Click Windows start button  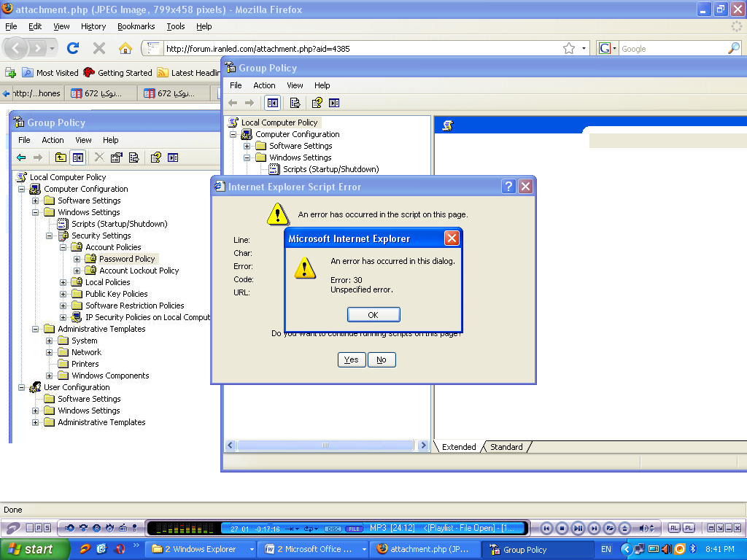pos(33,549)
